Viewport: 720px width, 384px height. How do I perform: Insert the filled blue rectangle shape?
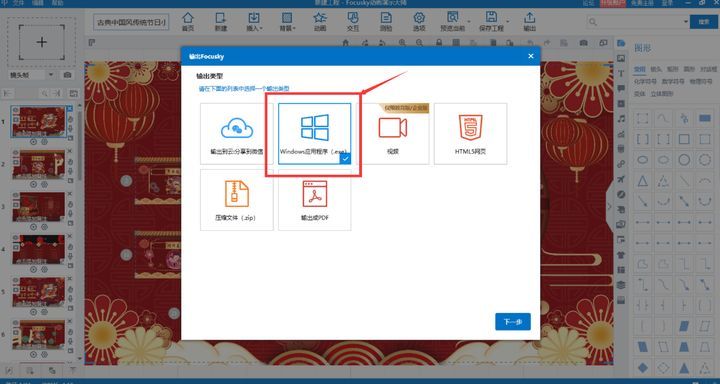[x=704, y=119]
